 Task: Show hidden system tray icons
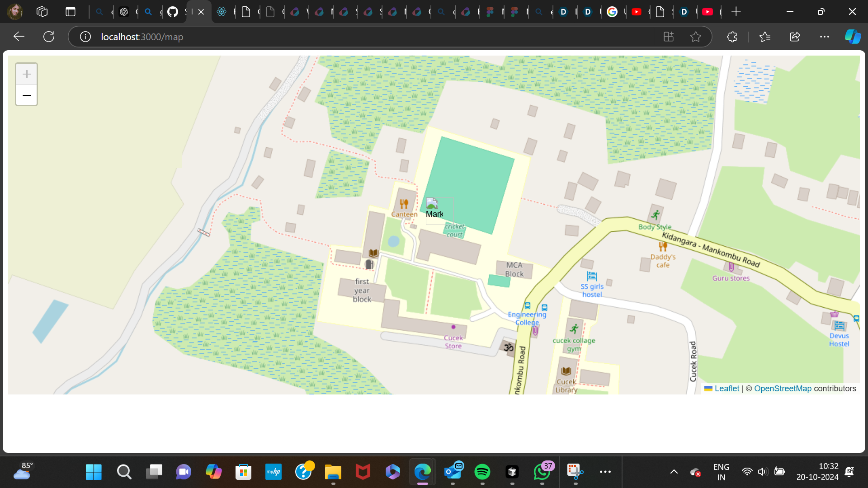click(x=674, y=472)
